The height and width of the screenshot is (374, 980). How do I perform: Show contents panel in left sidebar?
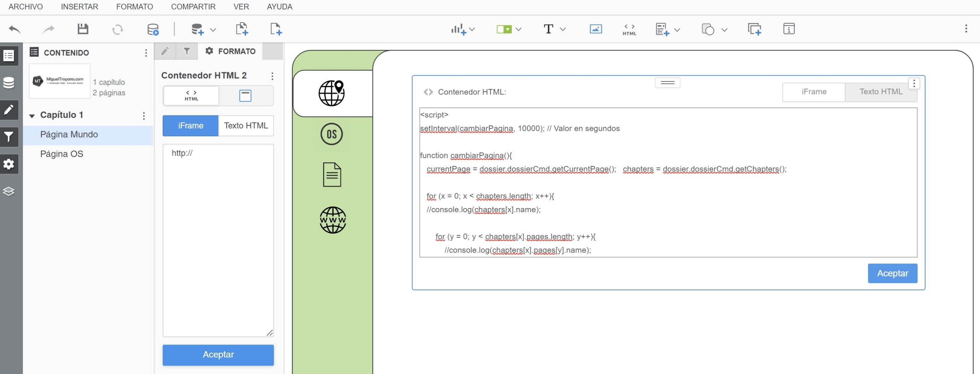(9, 56)
